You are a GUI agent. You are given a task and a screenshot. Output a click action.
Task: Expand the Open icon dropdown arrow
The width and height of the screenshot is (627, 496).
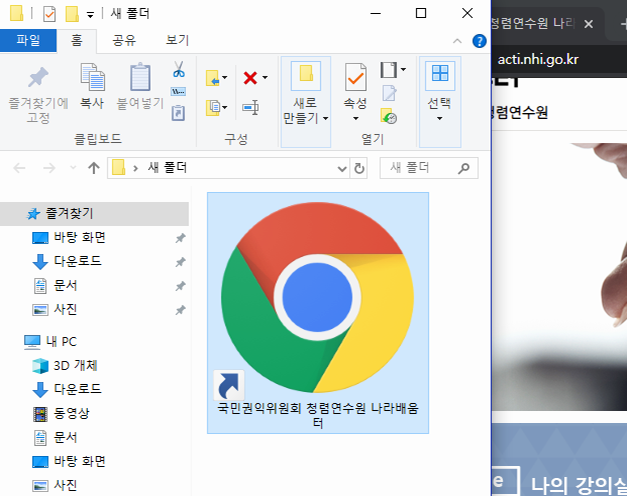click(x=403, y=69)
